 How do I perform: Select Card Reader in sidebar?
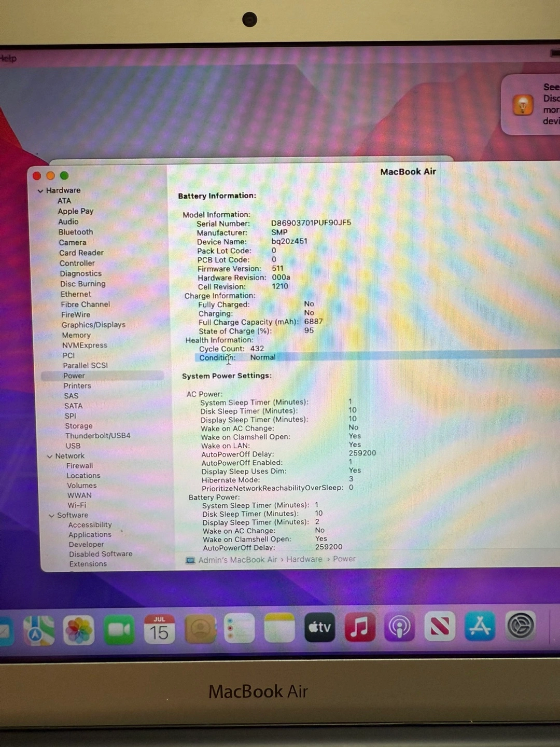click(x=81, y=253)
